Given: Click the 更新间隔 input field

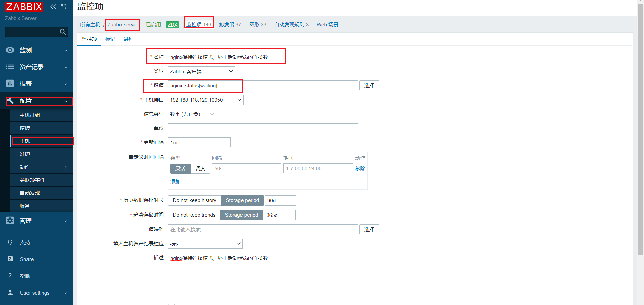Looking at the screenshot, I should tap(199, 142).
